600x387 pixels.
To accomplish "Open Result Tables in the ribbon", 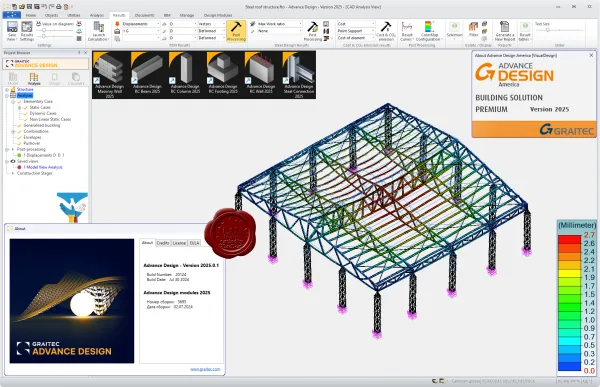I will pyautogui.click(x=525, y=31).
